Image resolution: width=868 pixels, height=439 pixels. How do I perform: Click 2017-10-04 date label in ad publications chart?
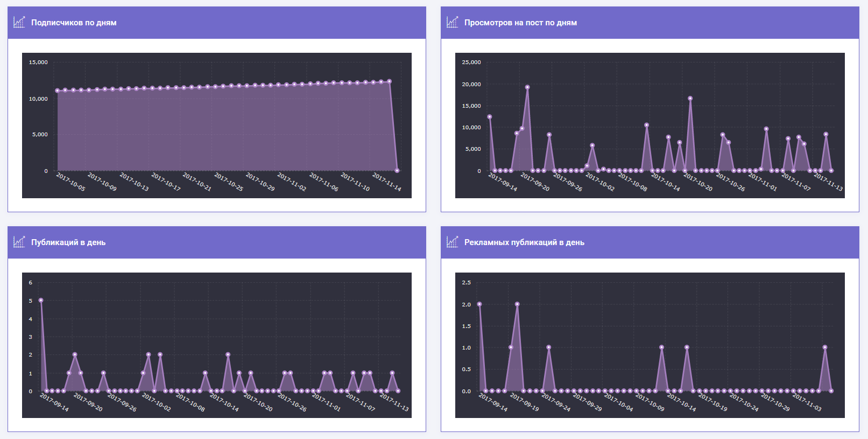619,402
